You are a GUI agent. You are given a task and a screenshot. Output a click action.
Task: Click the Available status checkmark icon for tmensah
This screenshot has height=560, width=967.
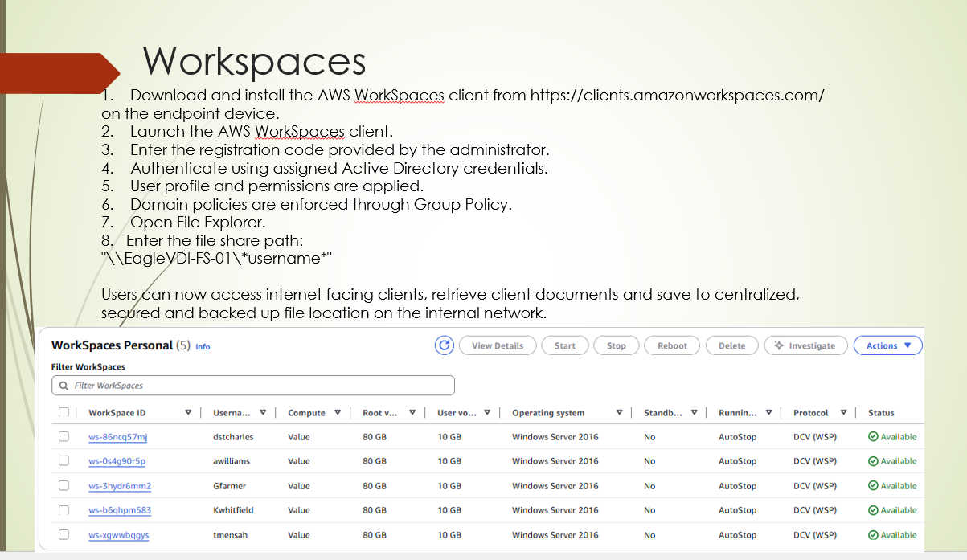click(x=873, y=535)
